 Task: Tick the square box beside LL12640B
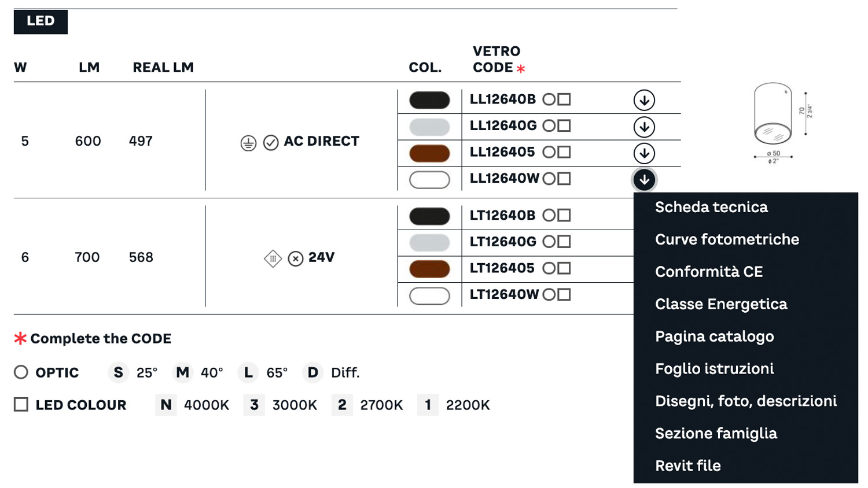pos(564,99)
